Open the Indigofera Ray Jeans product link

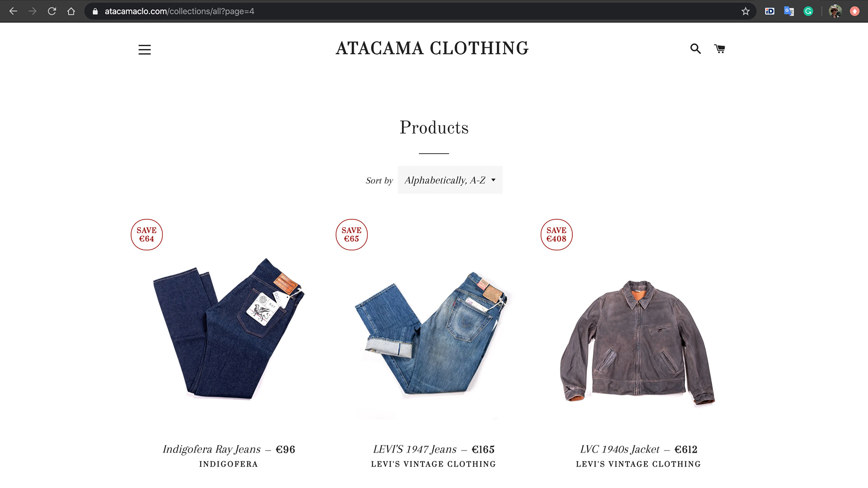point(212,449)
